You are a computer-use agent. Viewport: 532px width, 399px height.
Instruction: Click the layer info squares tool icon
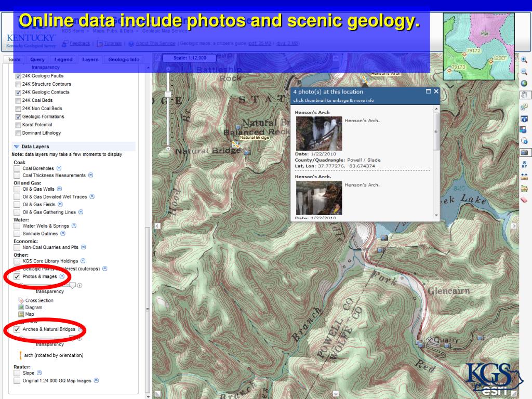coord(524,129)
